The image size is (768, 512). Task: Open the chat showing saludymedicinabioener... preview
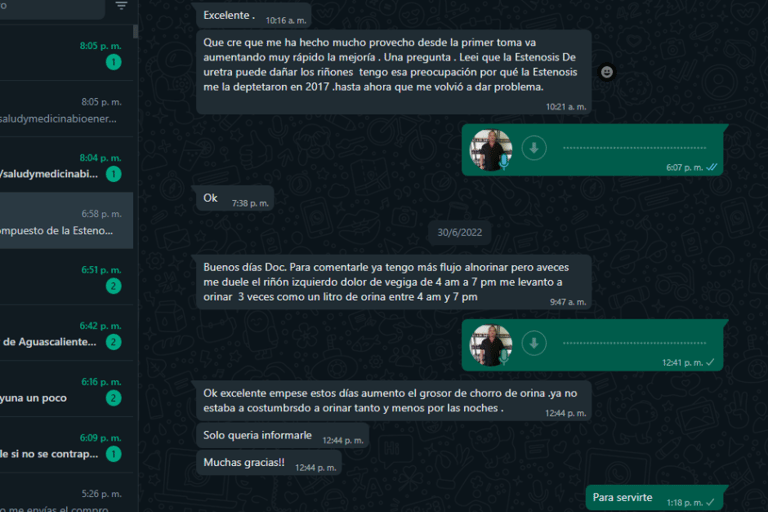coord(67,109)
